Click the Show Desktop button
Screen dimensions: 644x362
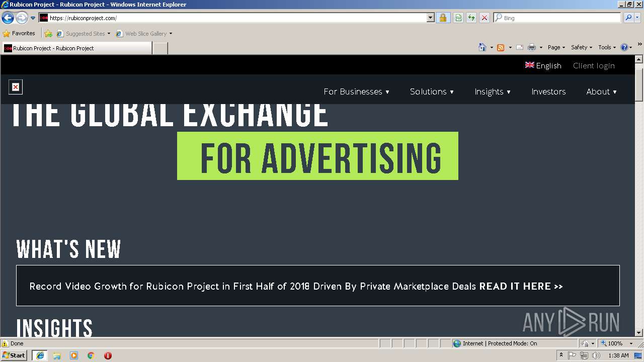[638, 355]
